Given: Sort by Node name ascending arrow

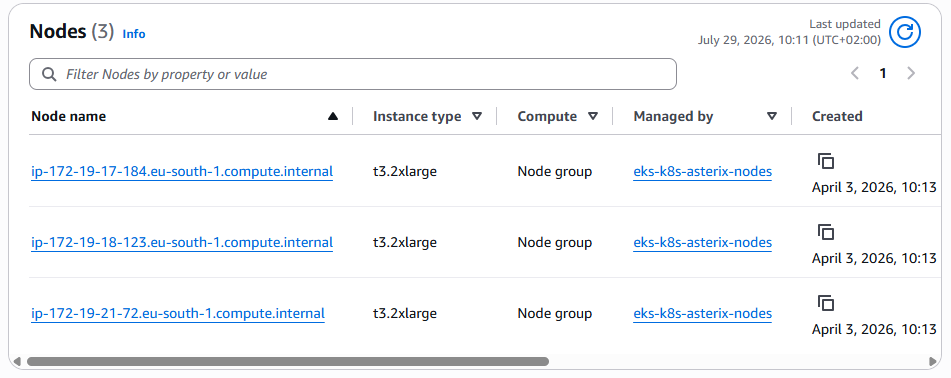Looking at the screenshot, I should click(332, 116).
